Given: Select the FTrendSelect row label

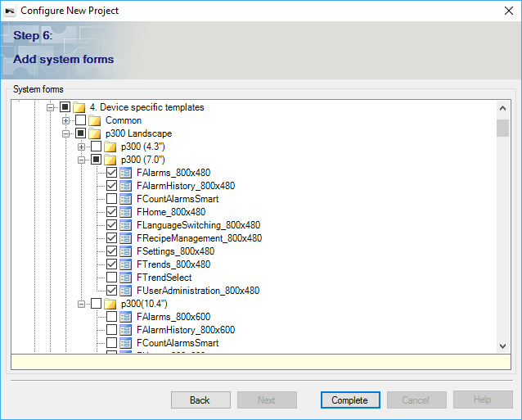Looking at the screenshot, I should tap(164, 278).
